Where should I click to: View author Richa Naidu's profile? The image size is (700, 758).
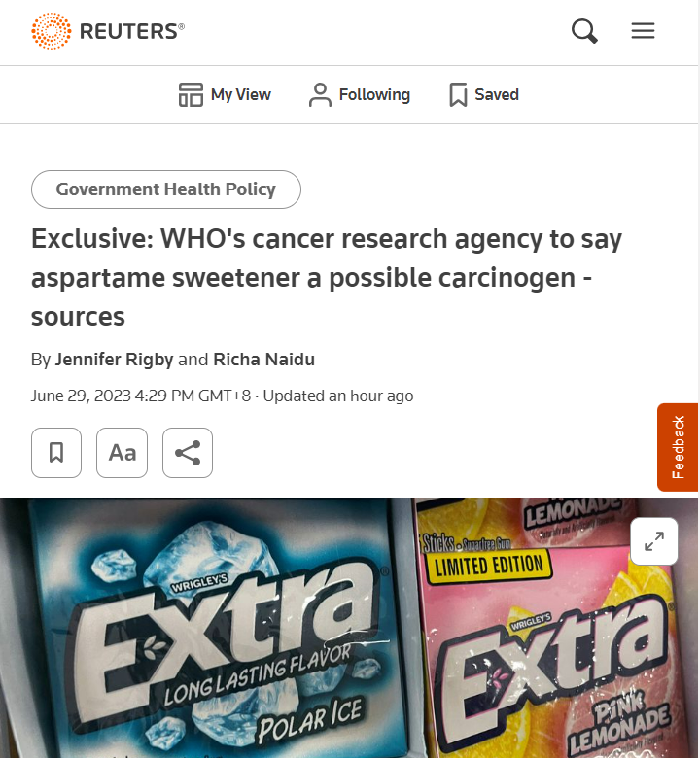[264, 360]
